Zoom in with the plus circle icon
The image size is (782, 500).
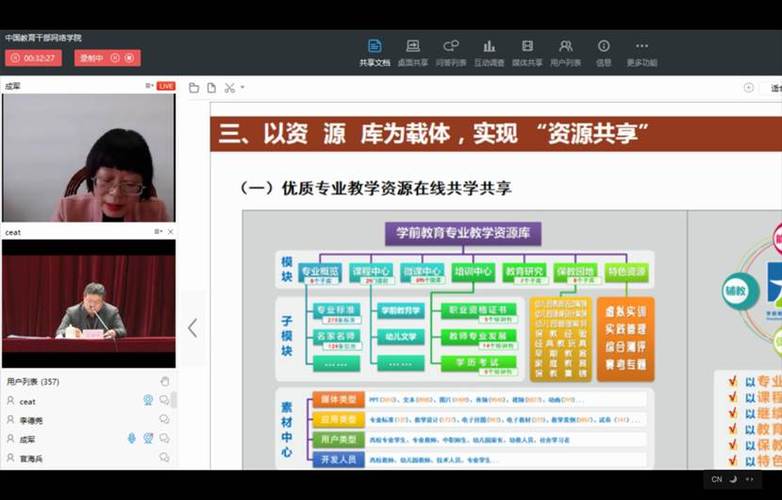tap(749, 88)
